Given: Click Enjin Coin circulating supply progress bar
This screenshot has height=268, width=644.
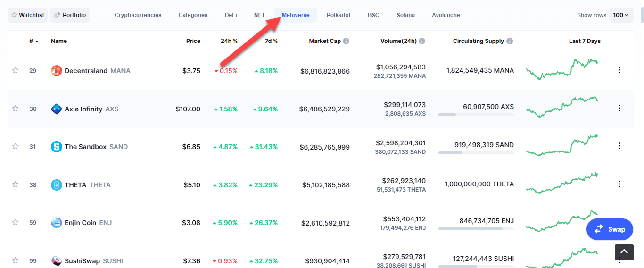Looking at the screenshot, I should 476,229.
